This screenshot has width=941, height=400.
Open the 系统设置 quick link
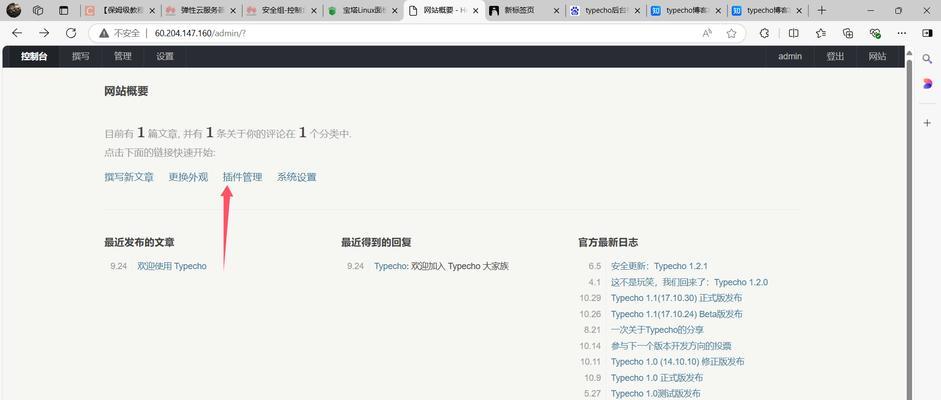pyautogui.click(x=296, y=177)
